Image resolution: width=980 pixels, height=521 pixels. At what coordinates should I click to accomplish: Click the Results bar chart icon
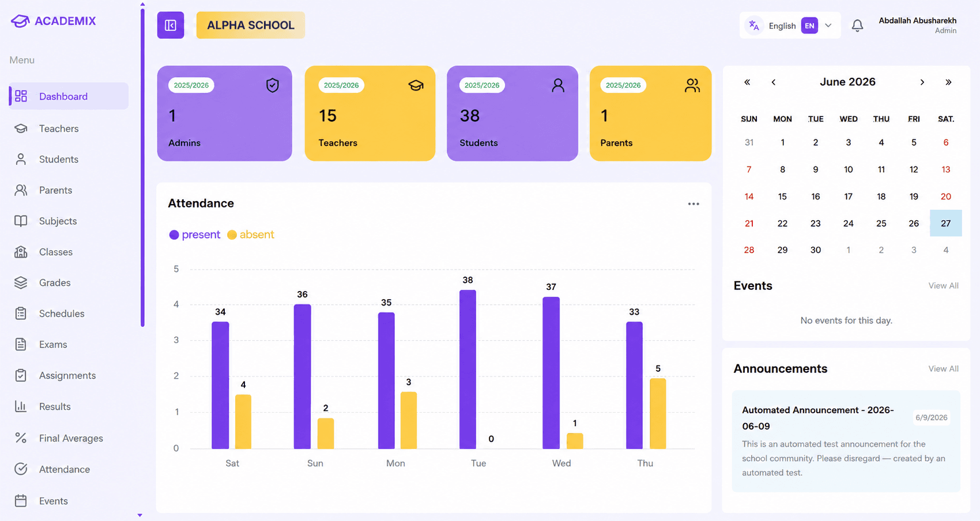pos(21,406)
